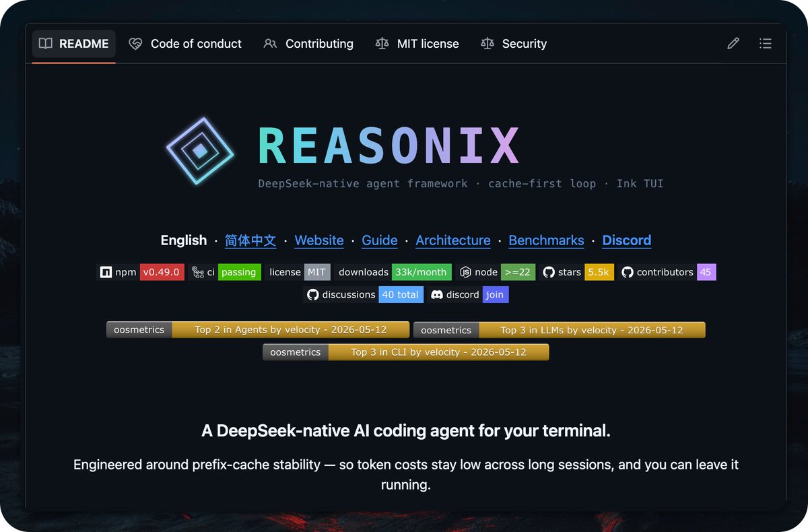Open the Security tab
808x532 pixels.
[514, 44]
